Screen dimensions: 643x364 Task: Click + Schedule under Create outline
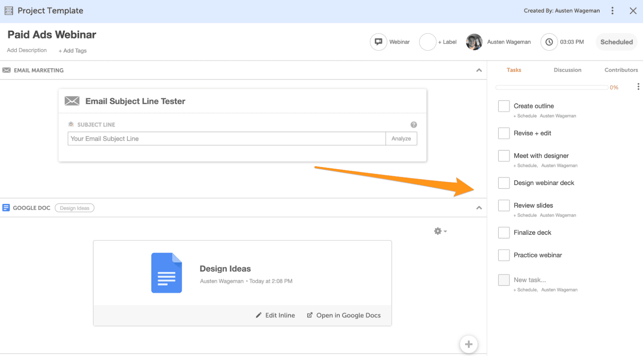(x=525, y=116)
